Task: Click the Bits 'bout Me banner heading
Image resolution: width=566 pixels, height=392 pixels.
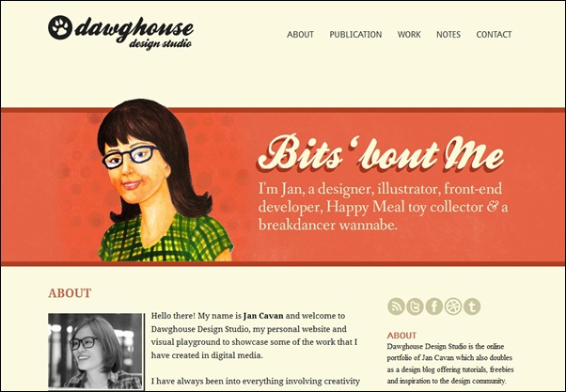Action: 381,153
